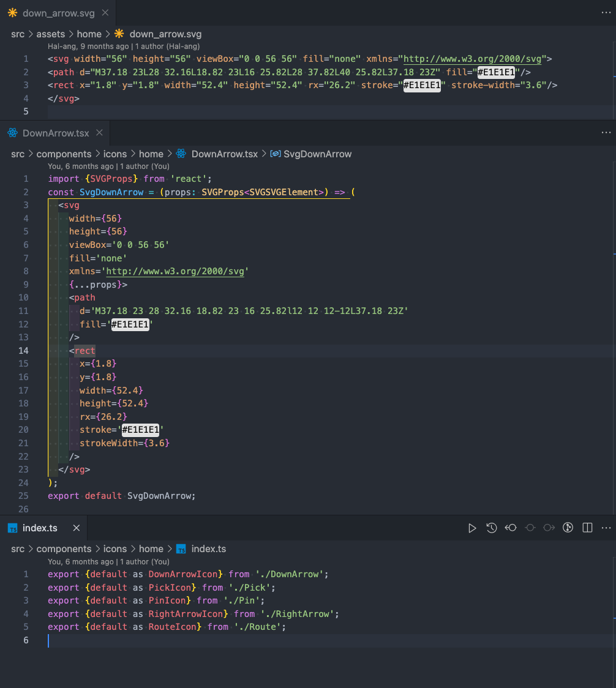Click the rect tag on line 14

click(85, 351)
